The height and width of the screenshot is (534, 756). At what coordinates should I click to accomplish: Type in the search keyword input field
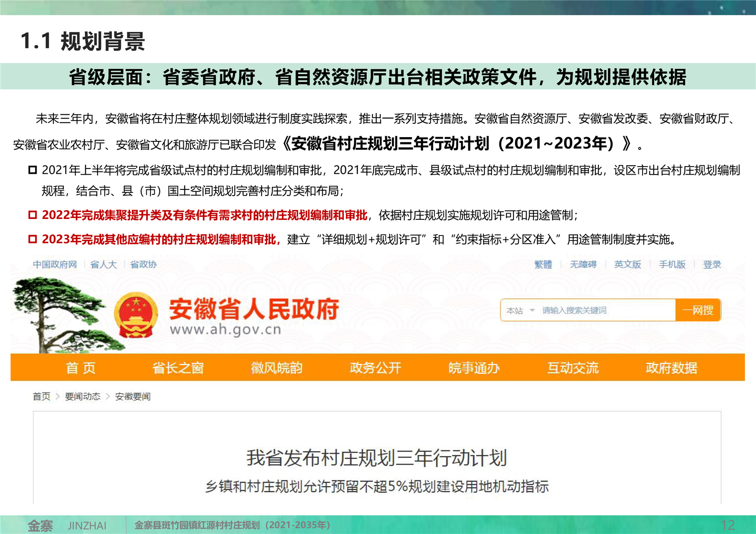pos(605,311)
